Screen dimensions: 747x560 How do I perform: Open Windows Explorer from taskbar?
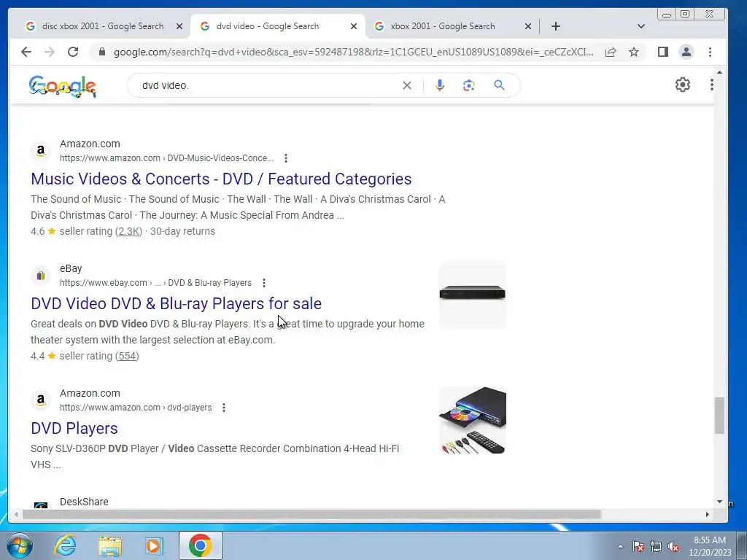coord(110,545)
